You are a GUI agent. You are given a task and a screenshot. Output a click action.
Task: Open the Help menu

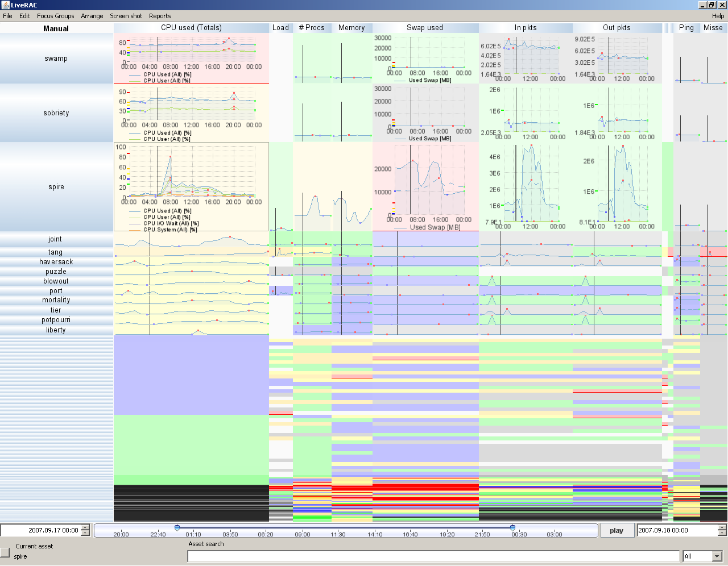pos(718,16)
